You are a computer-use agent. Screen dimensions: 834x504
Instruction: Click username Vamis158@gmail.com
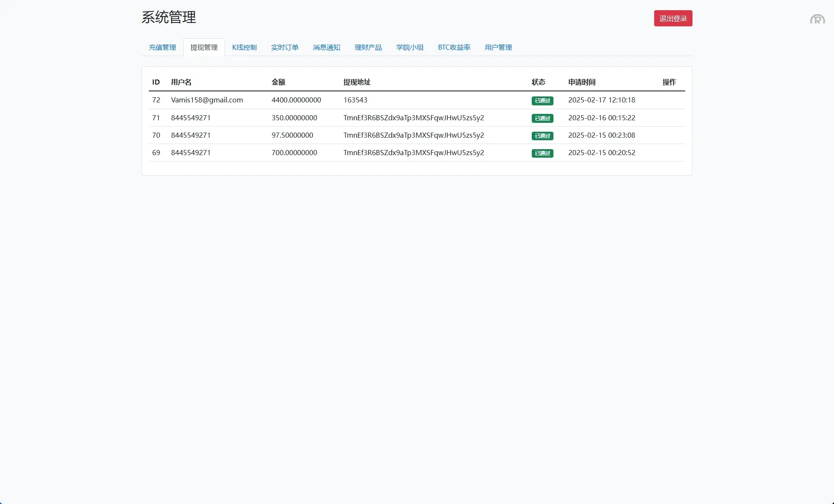click(x=207, y=100)
